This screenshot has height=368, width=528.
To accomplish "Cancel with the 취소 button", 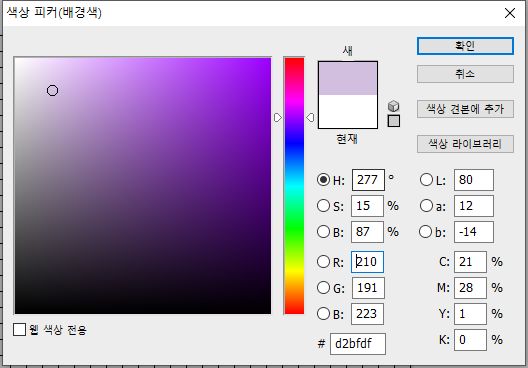I will (x=465, y=74).
